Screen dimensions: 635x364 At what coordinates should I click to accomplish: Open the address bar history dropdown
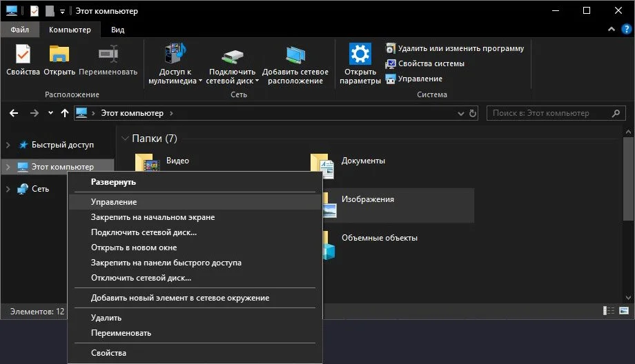click(460, 114)
